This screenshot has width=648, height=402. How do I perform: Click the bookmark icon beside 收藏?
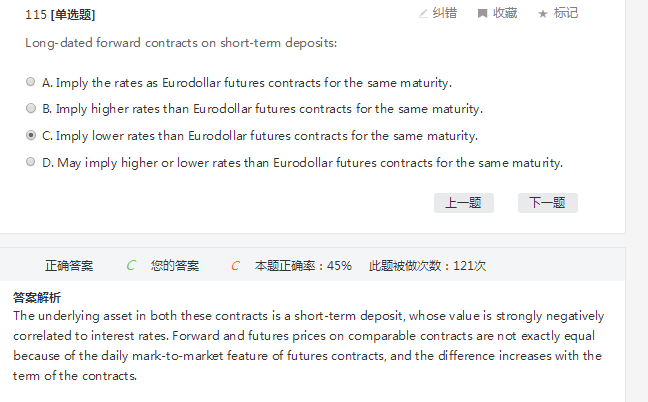click(x=482, y=13)
